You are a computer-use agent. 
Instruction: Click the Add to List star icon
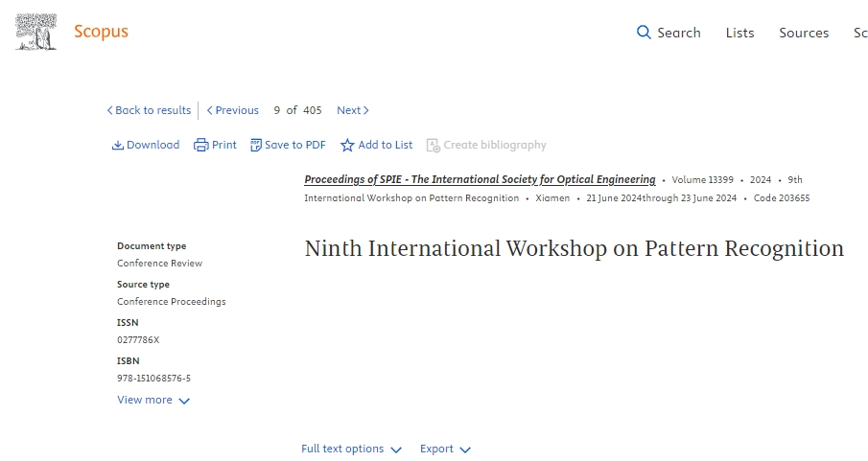point(347,146)
